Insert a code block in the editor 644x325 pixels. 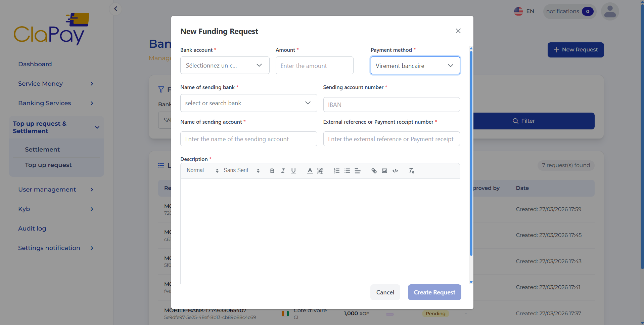(395, 171)
